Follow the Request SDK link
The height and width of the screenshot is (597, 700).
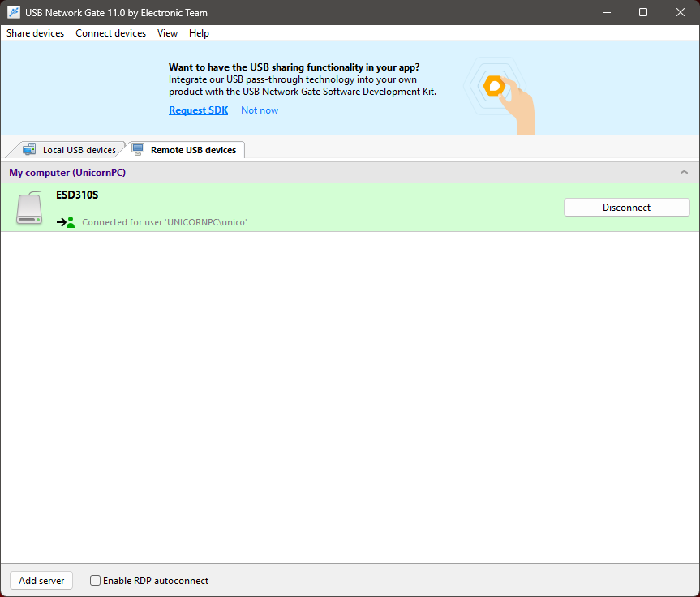point(198,110)
